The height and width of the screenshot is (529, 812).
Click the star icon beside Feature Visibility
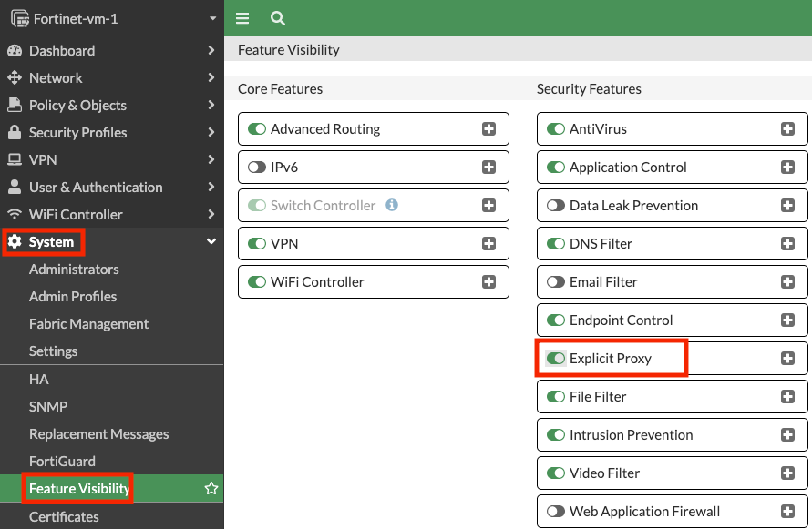211,489
